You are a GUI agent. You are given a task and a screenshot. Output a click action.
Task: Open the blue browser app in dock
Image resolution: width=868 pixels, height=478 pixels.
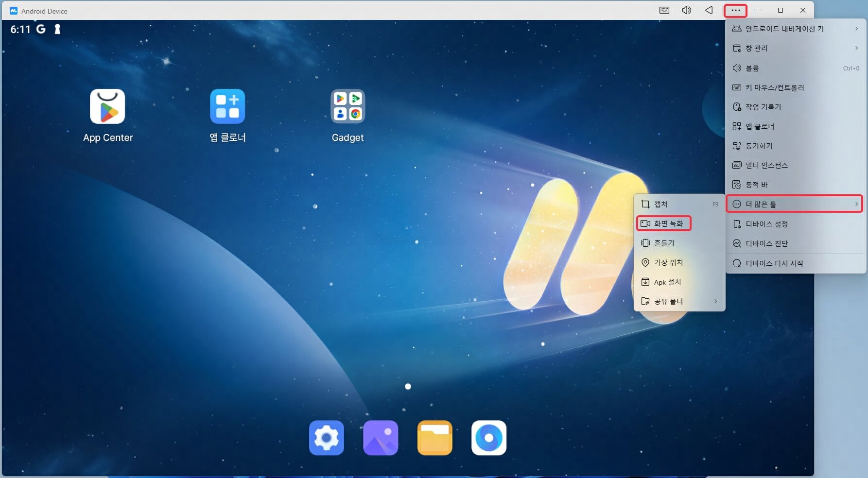tap(489, 438)
